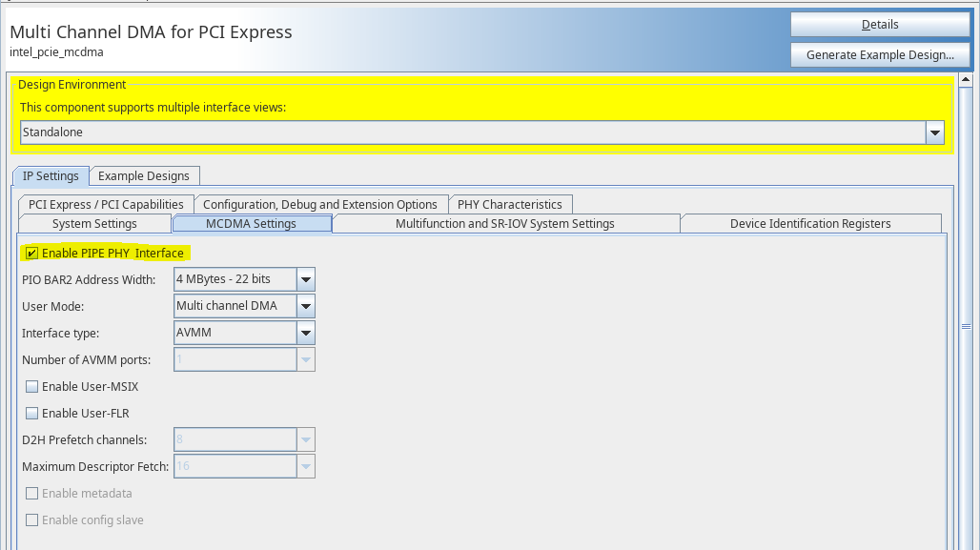The height and width of the screenshot is (550, 980).
Task: Toggle the Enable metadata checkbox
Action: click(31, 494)
